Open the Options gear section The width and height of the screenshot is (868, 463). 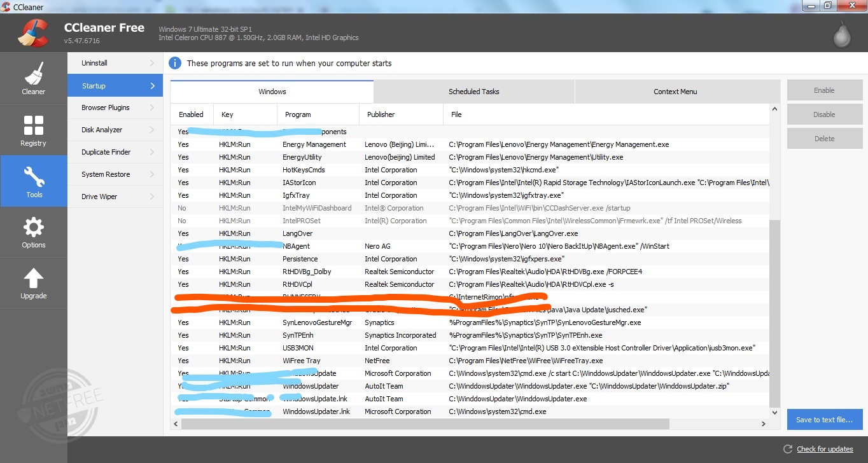(33, 232)
